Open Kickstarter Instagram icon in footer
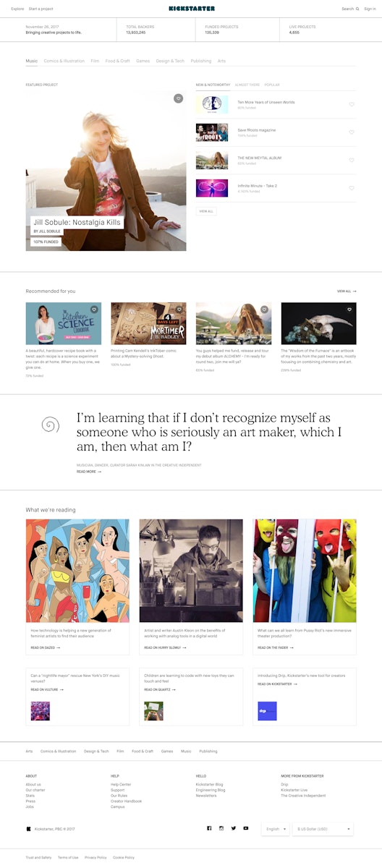Image resolution: width=382 pixels, height=868 pixels. pos(221,828)
